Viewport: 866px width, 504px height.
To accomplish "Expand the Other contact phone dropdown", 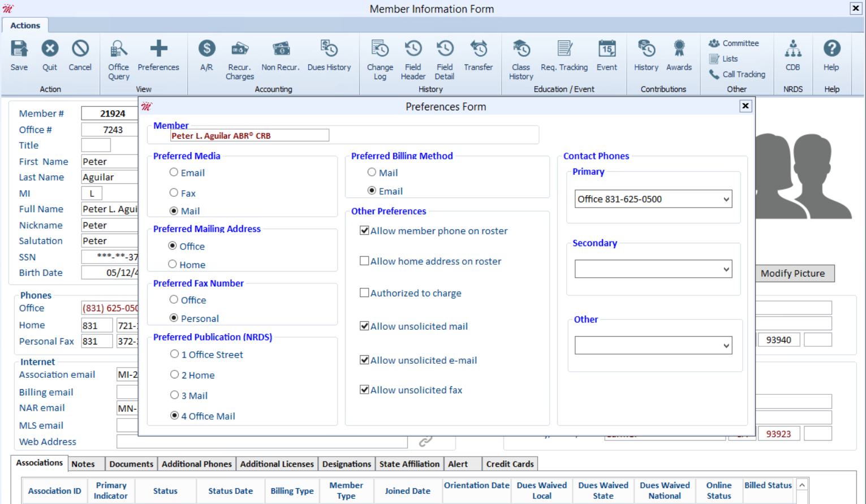I will [x=726, y=346].
